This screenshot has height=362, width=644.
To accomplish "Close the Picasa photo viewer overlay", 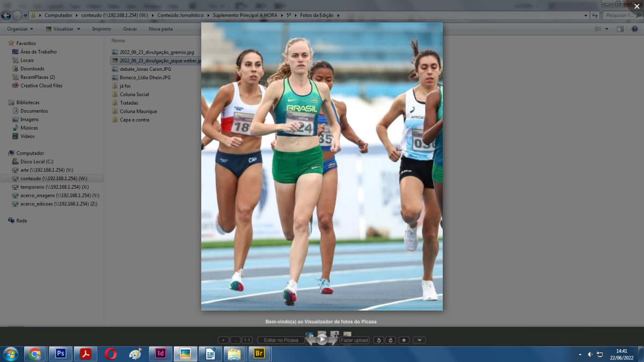I will click(636, 6).
